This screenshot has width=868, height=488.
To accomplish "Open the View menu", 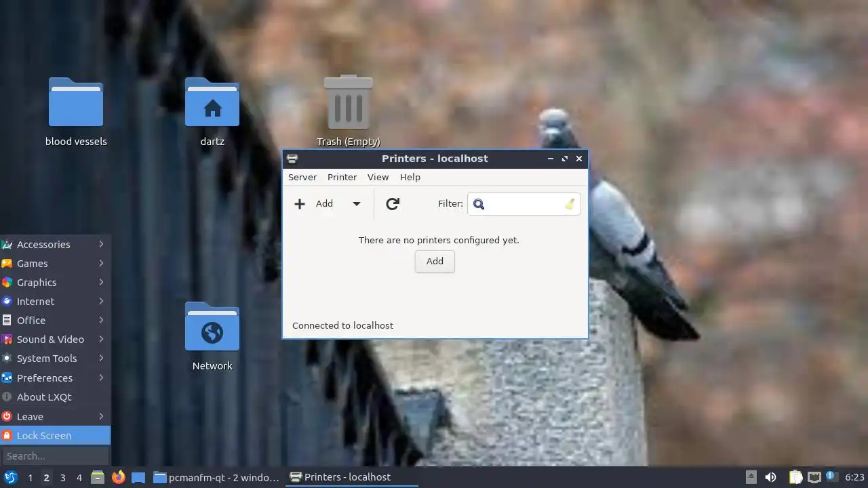I will click(x=378, y=177).
